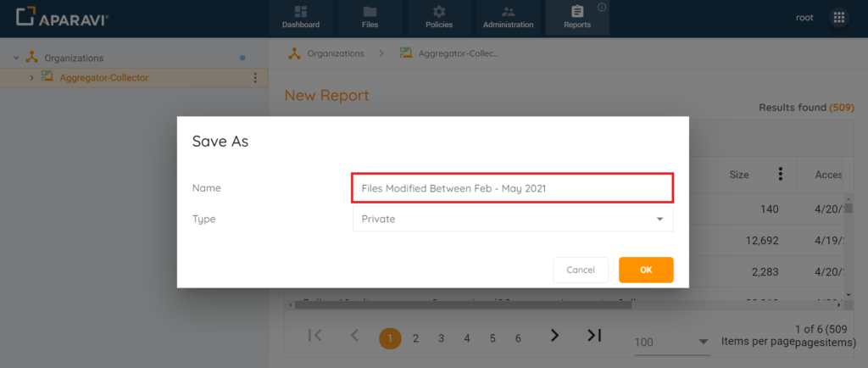Collapse the Organizations tree node
Image resolution: width=868 pixels, height=368 pixels.
click(16, 58)
